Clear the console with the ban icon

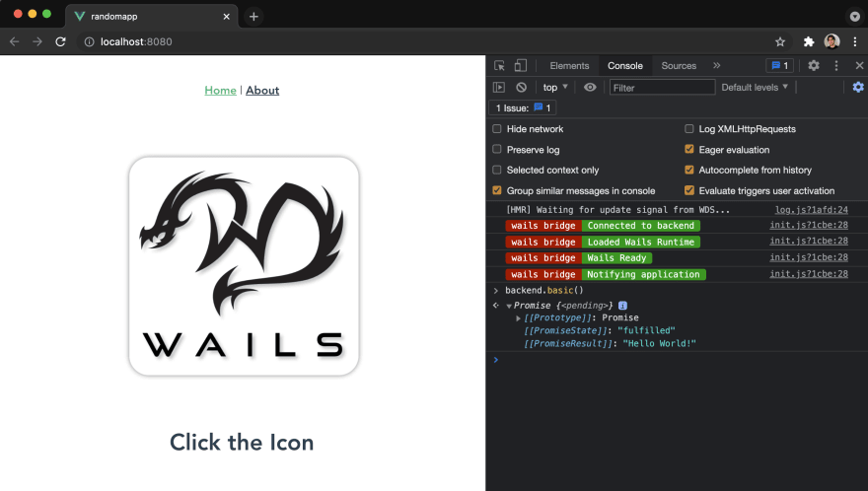pos(522,88)
